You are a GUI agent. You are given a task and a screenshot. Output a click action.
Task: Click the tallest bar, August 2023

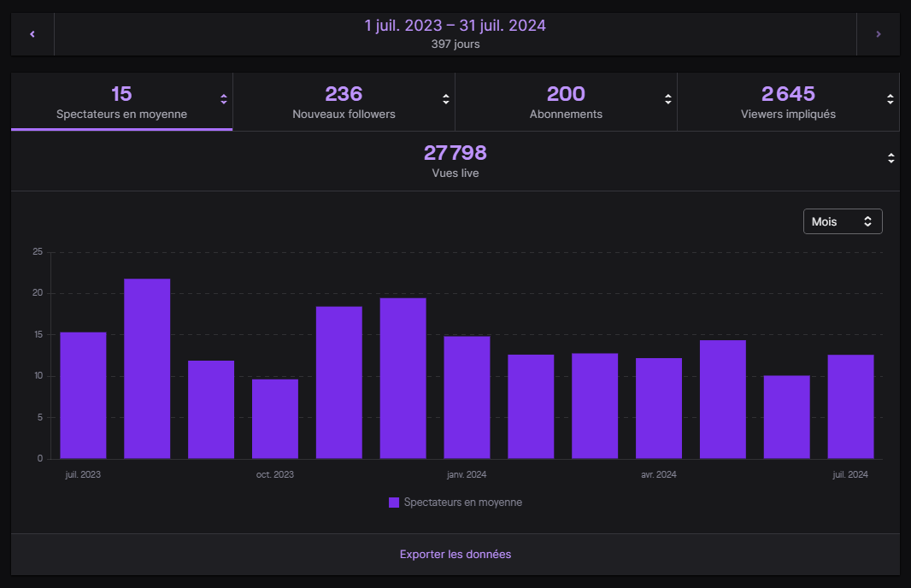coord(147,368)
